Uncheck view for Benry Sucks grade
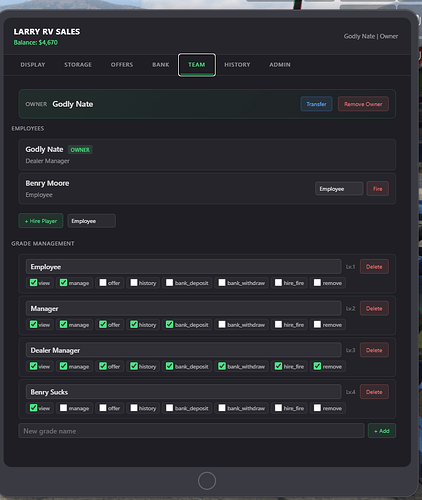 (x=33, y=408)
